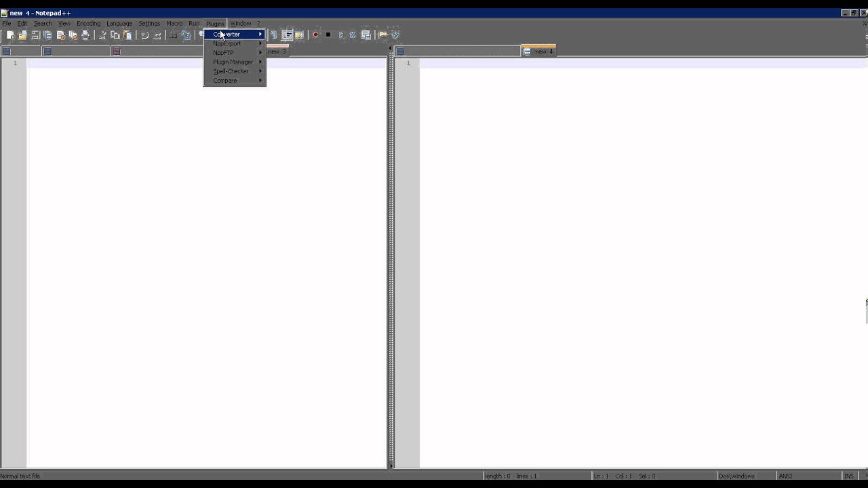
Task: Click the Dos\Windows line-ending status field
Action: (736, 476)
